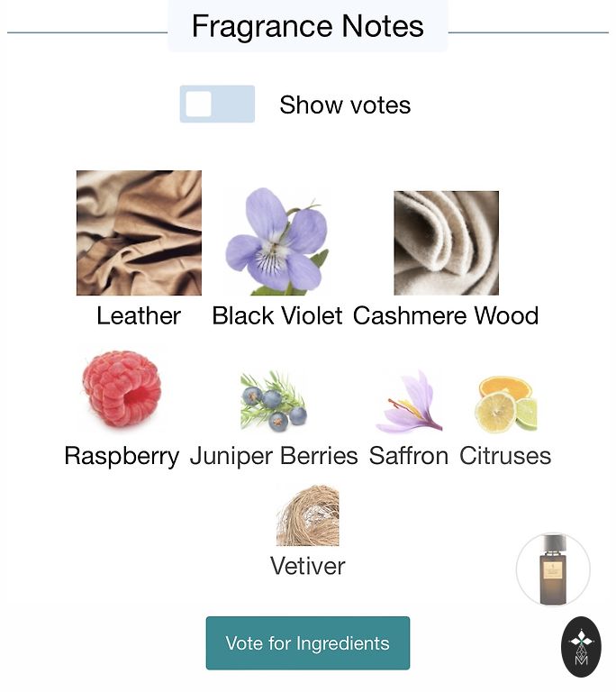Open the Juniper Berries text link

[x=274, y=456]
